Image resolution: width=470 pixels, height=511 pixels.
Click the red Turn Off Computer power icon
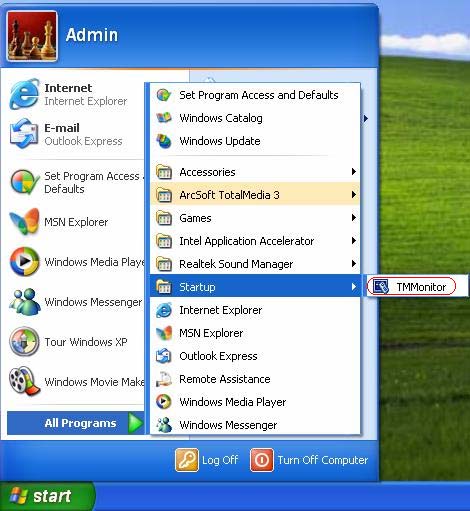click(262, 460)
